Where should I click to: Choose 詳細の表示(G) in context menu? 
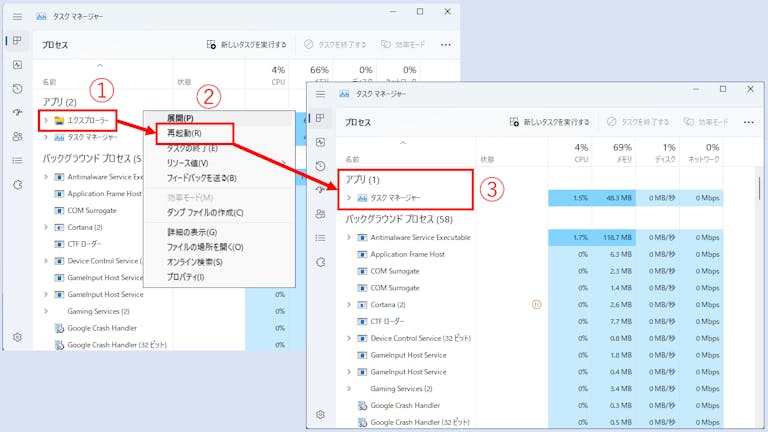(219, 232)
